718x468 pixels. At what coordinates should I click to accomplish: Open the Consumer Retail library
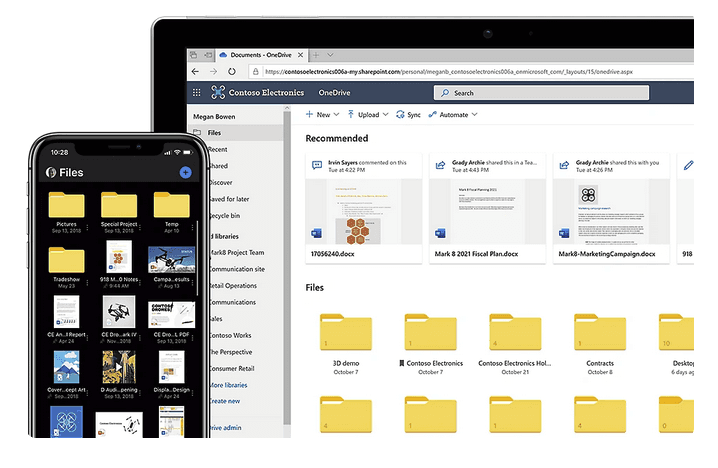(x=232, y=369)
